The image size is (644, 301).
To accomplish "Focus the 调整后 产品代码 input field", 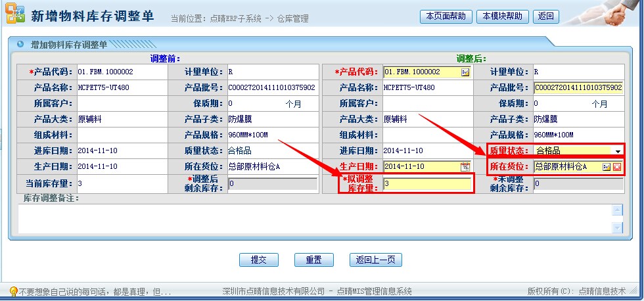I will tap(422, 72).
